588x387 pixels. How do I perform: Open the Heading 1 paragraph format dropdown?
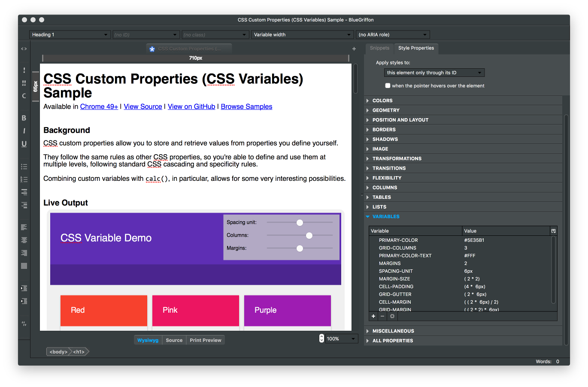pyautogui.click(x=70, y=35)
